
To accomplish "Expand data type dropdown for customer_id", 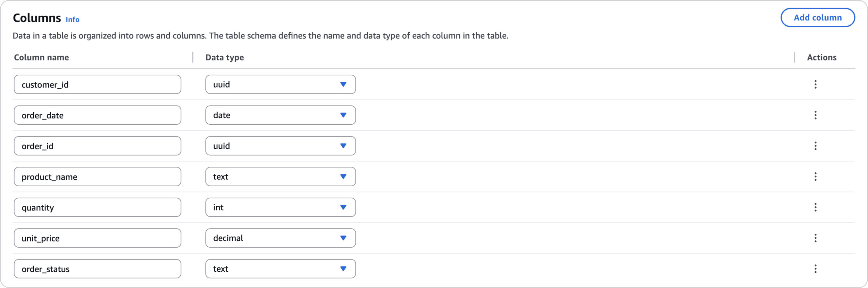I will [x=280, y=84].
